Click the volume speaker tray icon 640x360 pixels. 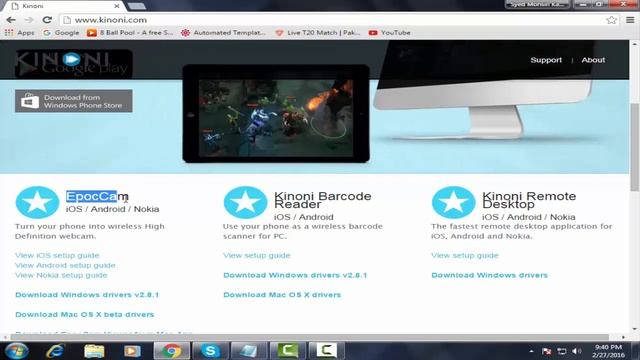click(x=576, y=351)
